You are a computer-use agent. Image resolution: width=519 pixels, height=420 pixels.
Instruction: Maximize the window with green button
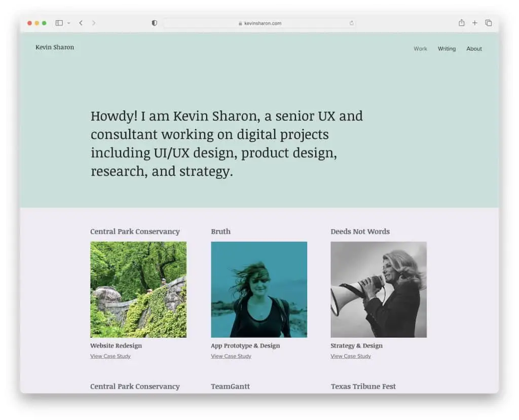(x=44, y=23)
